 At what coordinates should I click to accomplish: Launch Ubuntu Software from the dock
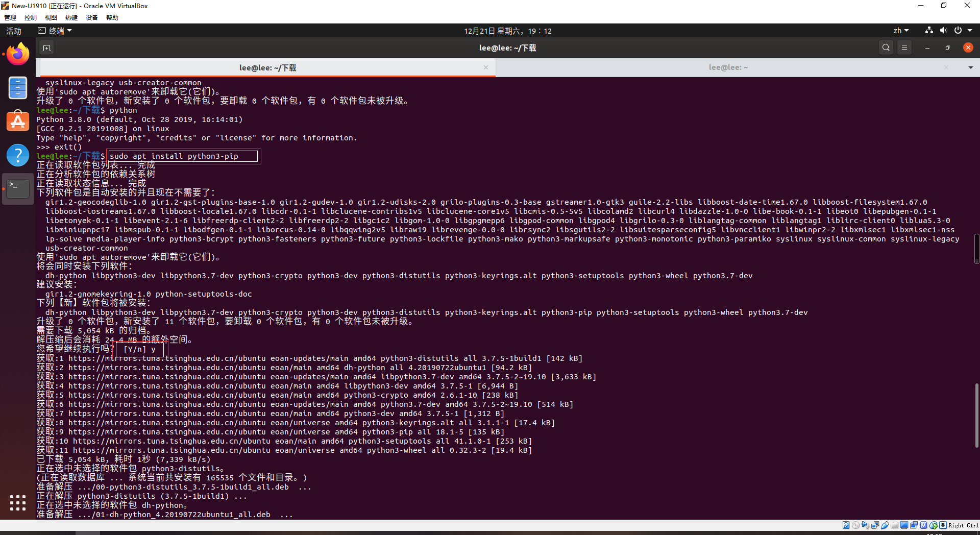[x=18, y=121]
